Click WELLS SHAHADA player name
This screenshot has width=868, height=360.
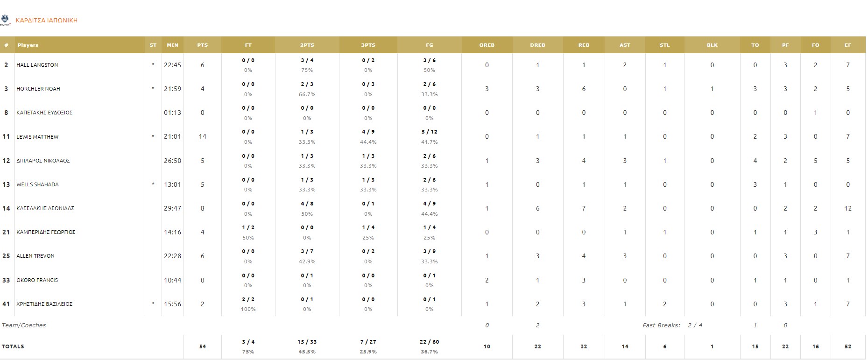click(37, 185)
